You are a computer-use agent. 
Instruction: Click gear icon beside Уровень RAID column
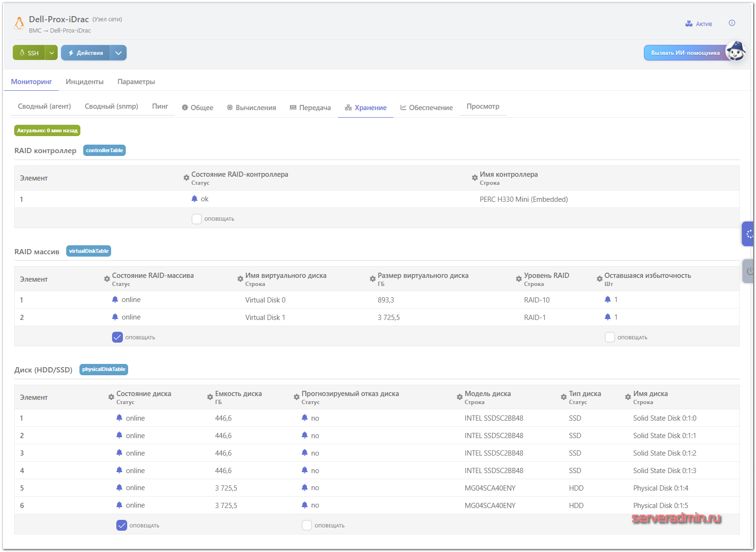(x=519, y=279)
